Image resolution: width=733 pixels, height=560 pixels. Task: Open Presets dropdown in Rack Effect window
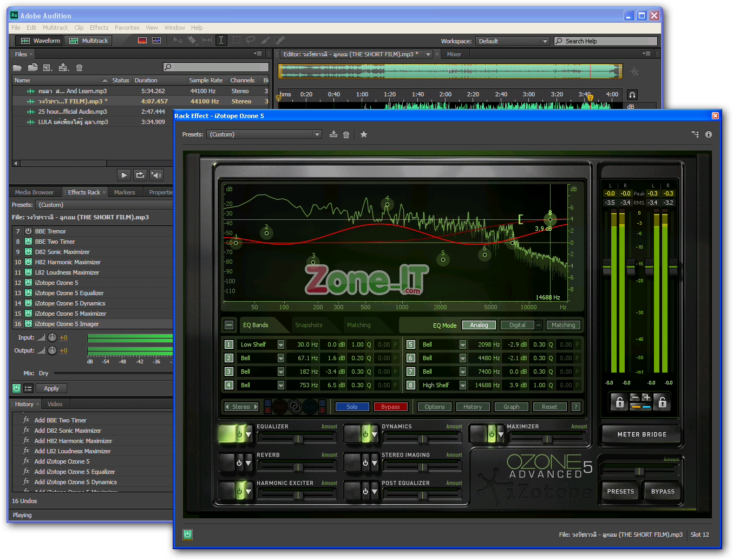264,134
